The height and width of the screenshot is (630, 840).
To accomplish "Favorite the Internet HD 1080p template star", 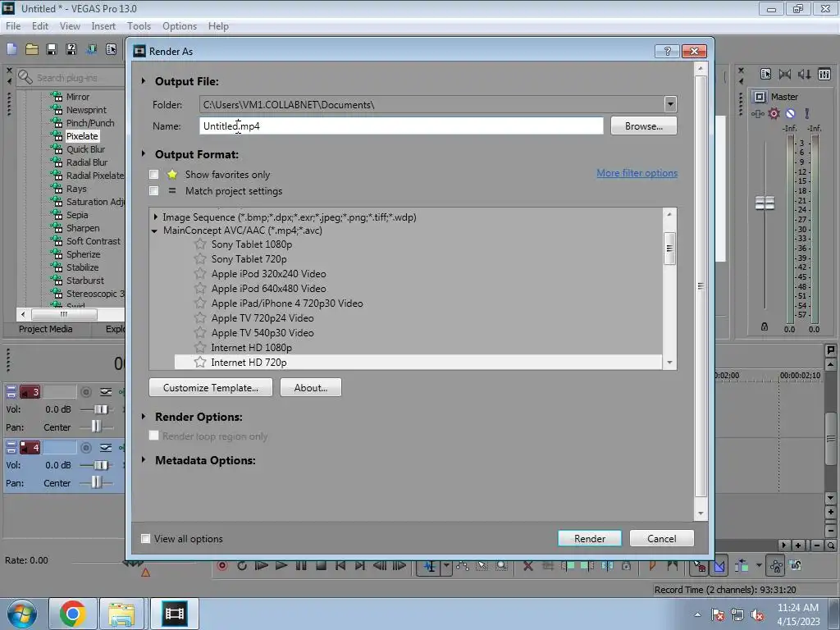I will pyautogui.click(x=200, y=347).
